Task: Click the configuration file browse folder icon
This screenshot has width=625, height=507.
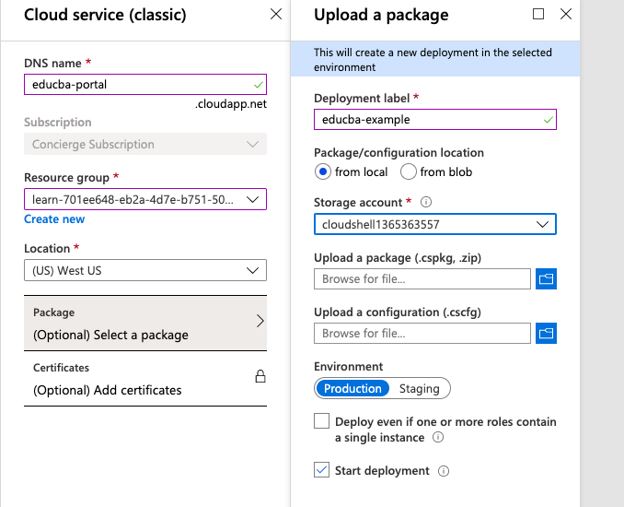Action: click(x=546, y=333)
